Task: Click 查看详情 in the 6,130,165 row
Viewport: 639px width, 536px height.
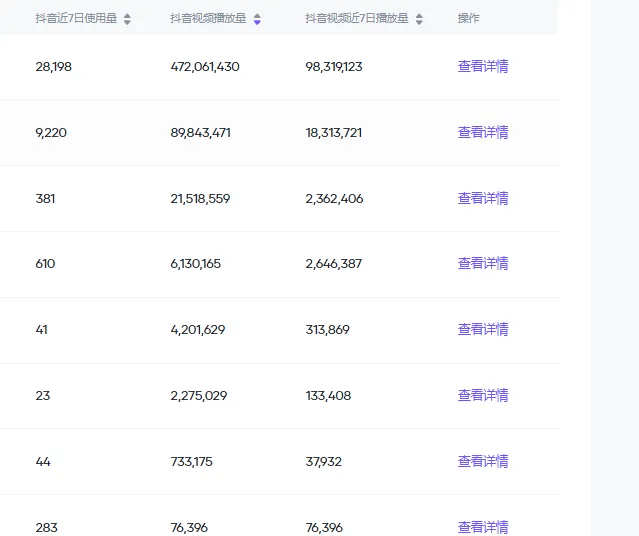Action: tap(483, 264)
